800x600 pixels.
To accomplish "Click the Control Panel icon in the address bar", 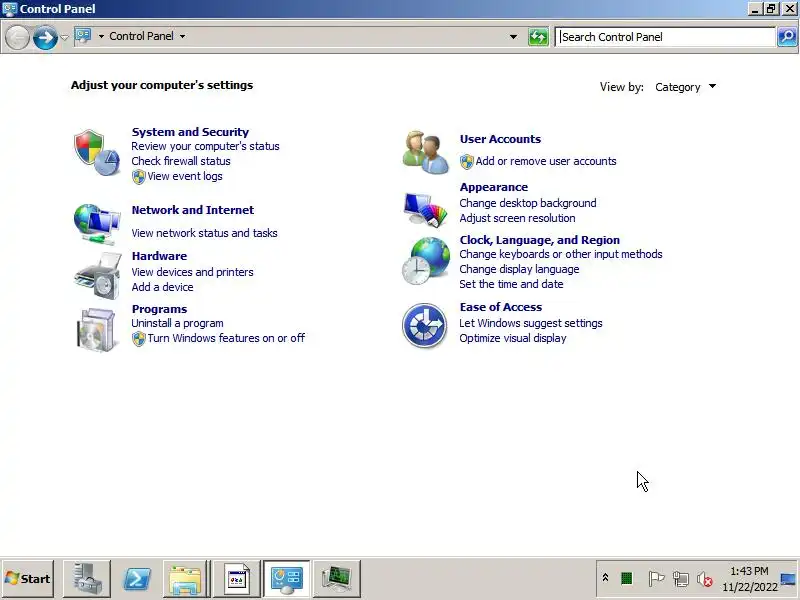I will pyautogui.click(x=83, y=36).
